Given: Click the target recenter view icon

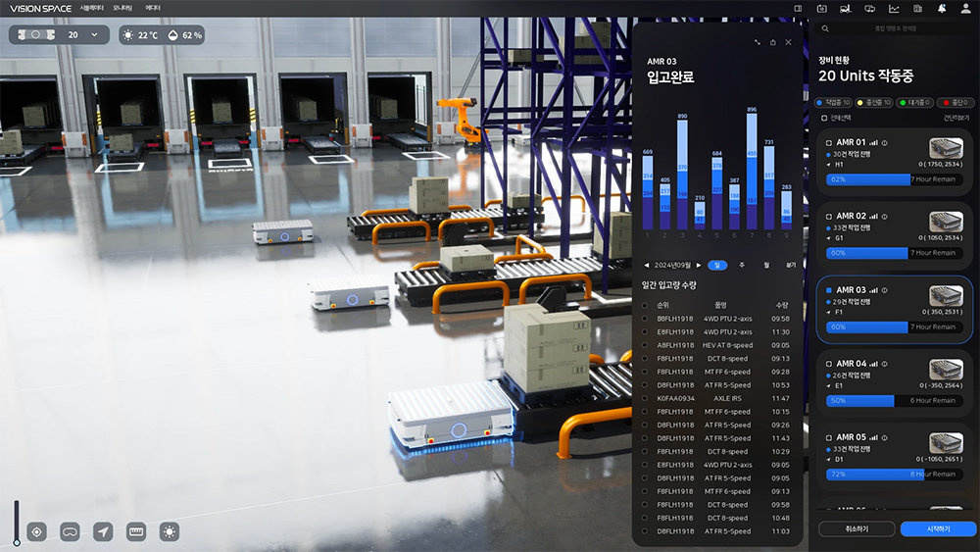Looking at the screenshot, I should [x=37, y=531].
